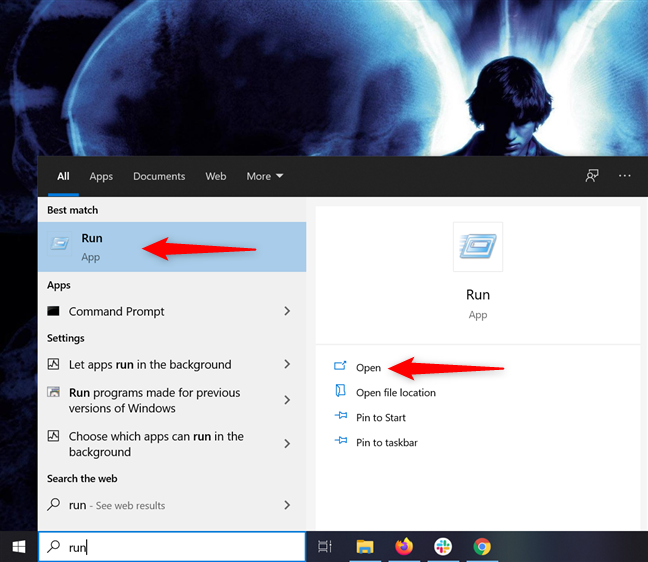Click run - See web results
Image resolution: width=648 pixels, height=562 pixels.
[172, 505]
